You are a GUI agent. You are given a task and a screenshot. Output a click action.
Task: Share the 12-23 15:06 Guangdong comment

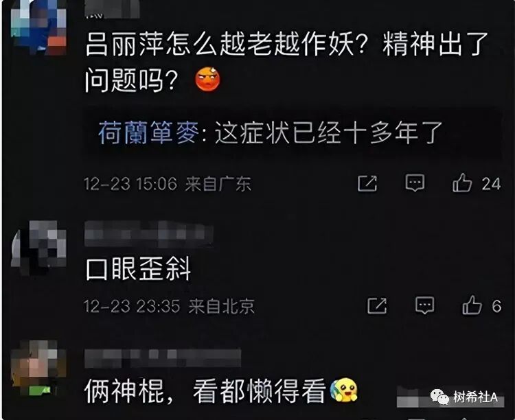coord(367,183)
